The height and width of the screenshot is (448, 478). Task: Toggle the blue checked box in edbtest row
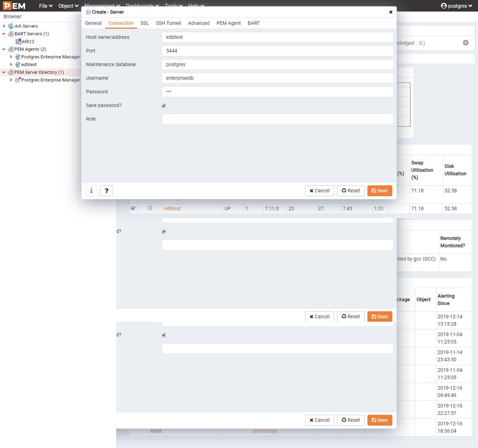133,208
